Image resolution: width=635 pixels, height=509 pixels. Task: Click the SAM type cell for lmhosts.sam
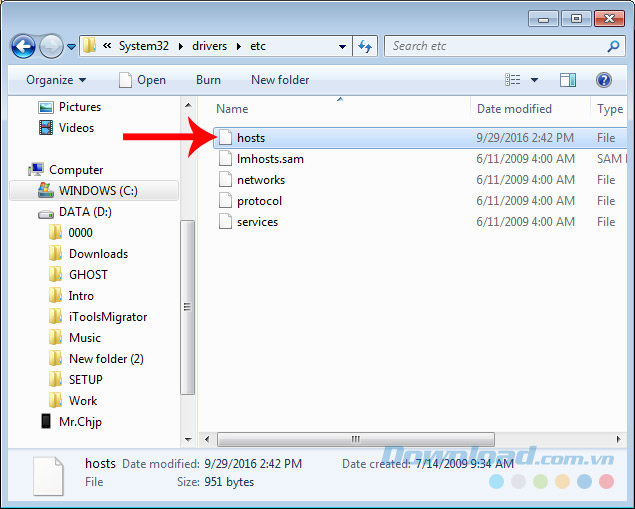pos(612,159)
